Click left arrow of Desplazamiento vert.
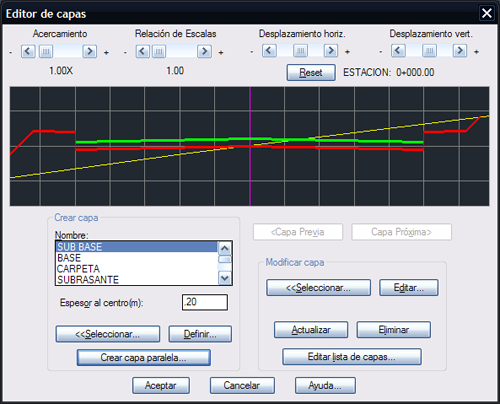500x404 pixels. [x=398, y=51]
